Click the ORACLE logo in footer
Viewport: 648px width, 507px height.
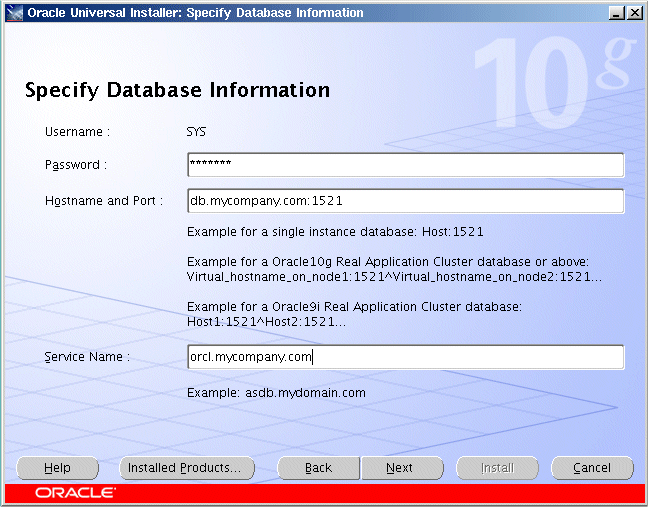click(75, 493)
